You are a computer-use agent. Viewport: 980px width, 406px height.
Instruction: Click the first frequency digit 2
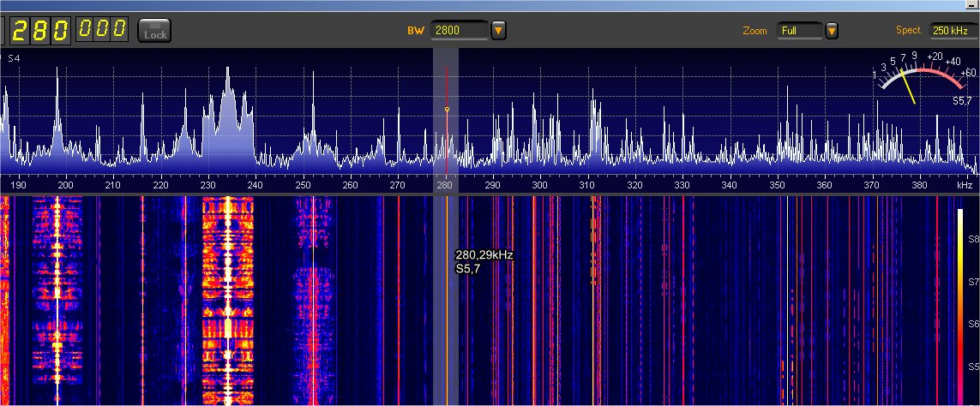(x=19, y=31)
